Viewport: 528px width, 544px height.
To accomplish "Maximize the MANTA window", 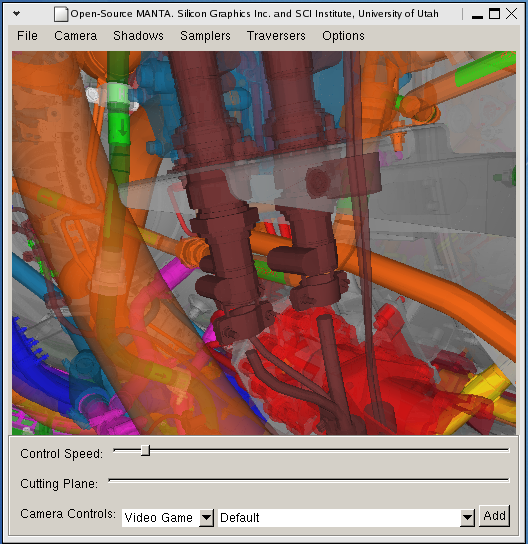I will pyautogui.click(x=494, y=14).
